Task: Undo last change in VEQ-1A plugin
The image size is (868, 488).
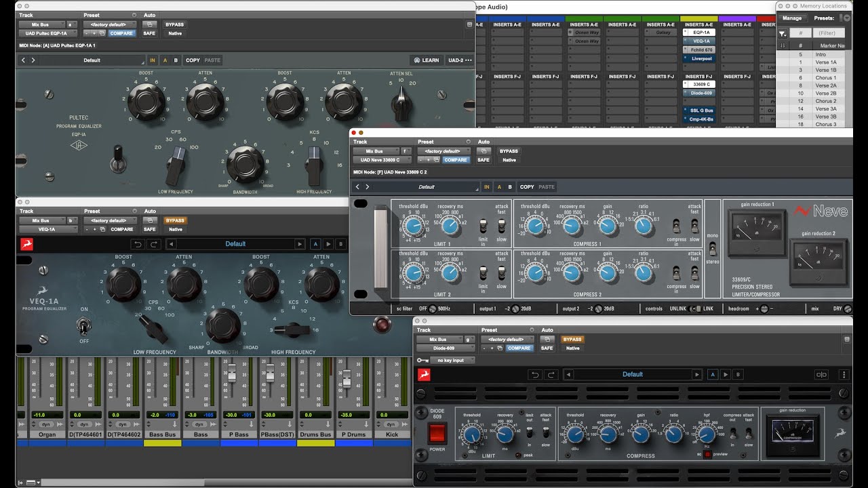Action: pyautogui.click(x=138, y=244)
